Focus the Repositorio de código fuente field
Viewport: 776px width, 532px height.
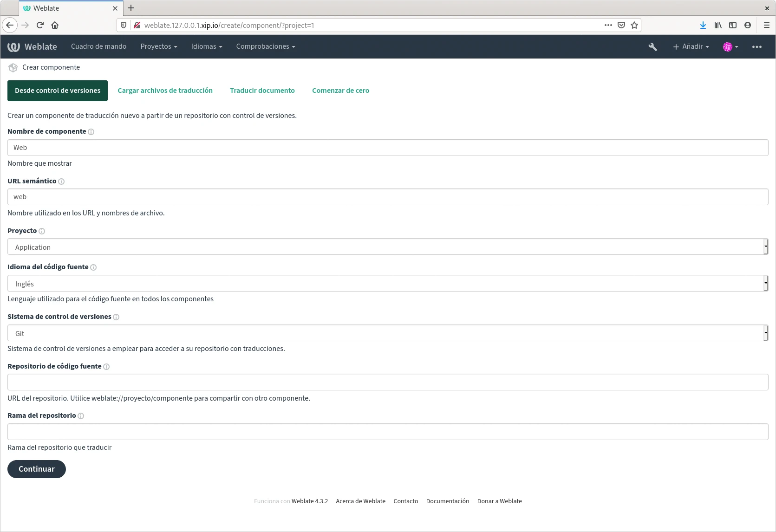coord(387,382)
